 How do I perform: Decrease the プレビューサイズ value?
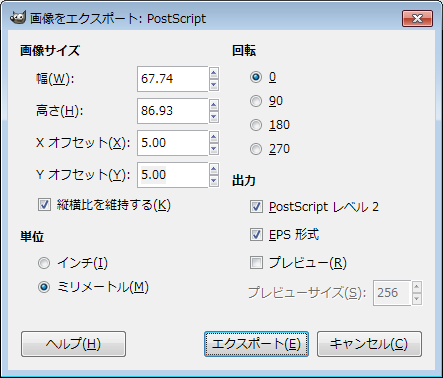[x=417, y=299]
